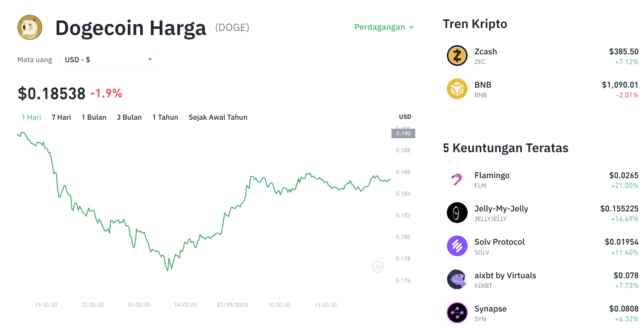Select the 3 Bulan time range
644x328 pixels.
click(x=129, y=117)
